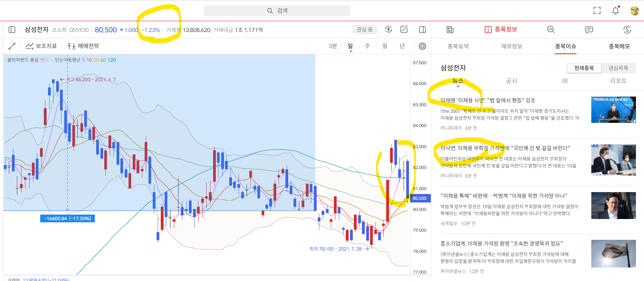Viewport: 644px width, 281px height.
Task: Switch chart to 일 daily interval
Action: tap(350, 46)
